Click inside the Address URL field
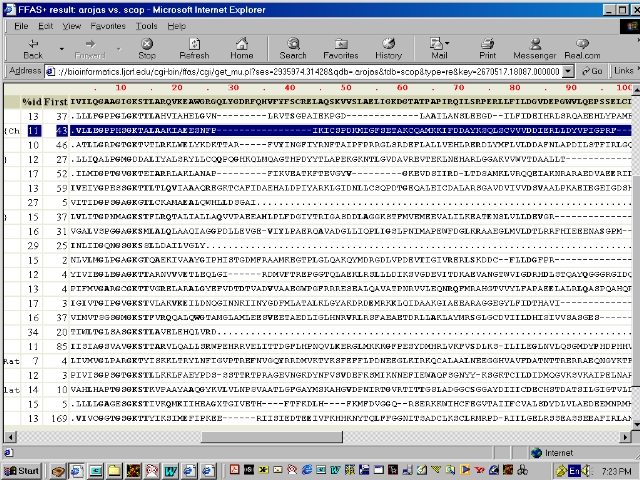The width and height of the screenshot is (640, 480). [300, 71]
